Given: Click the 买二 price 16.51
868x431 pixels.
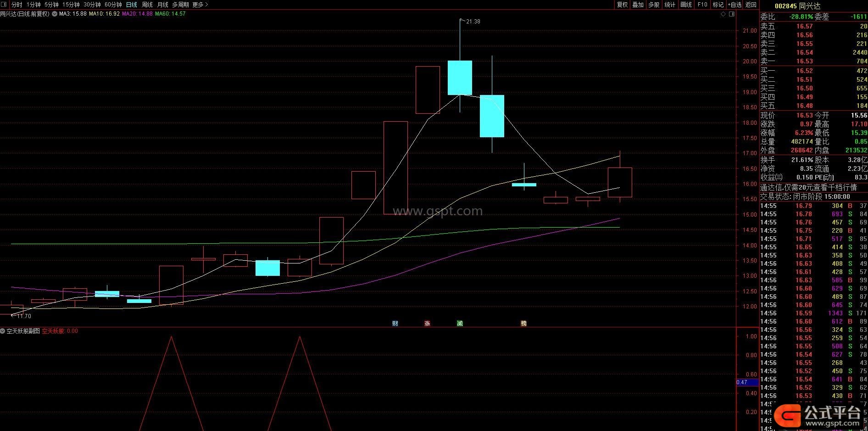Looking at the screenshot, I should click(804, 79).
